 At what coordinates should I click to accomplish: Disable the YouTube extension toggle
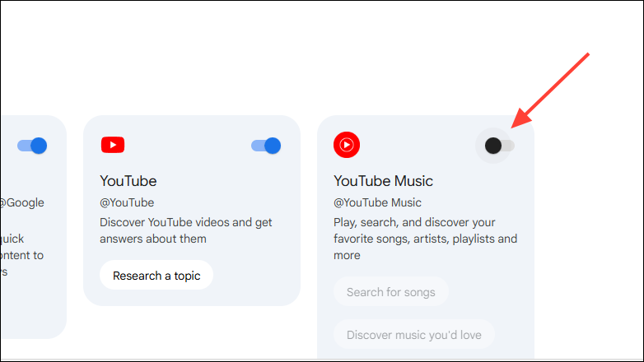click(266, 146)
